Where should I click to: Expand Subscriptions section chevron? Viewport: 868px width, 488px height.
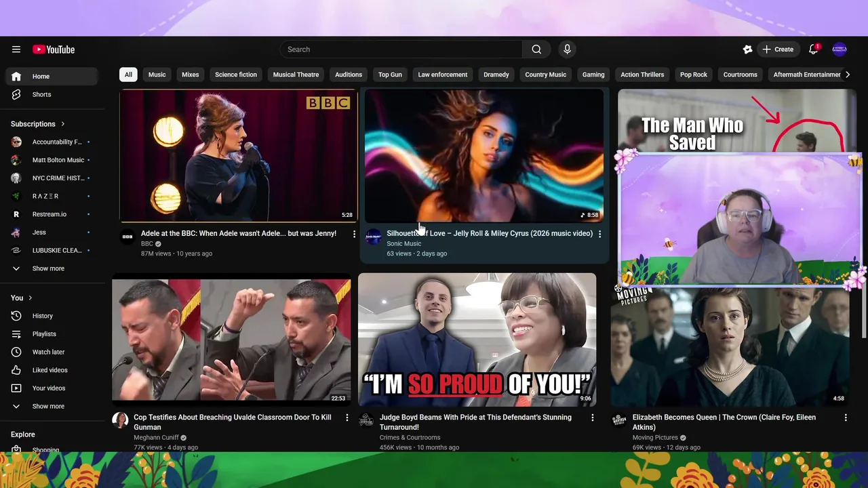click(63, 124)
